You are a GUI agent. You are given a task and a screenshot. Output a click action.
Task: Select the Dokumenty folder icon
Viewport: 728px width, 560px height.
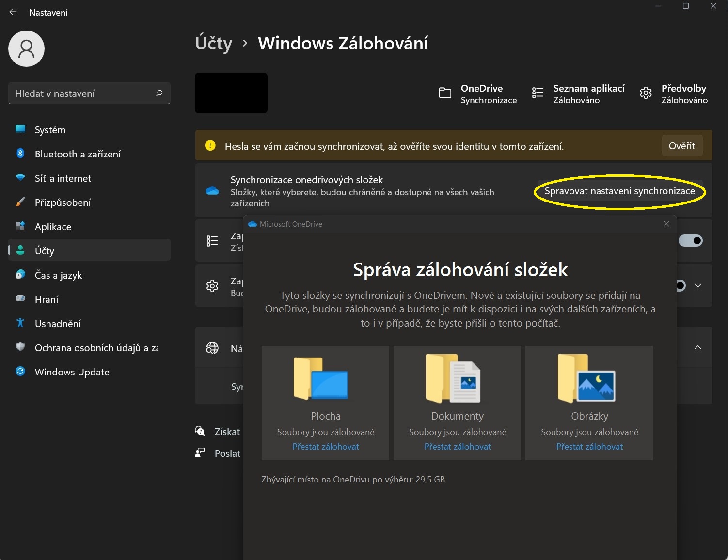(453, 378)
